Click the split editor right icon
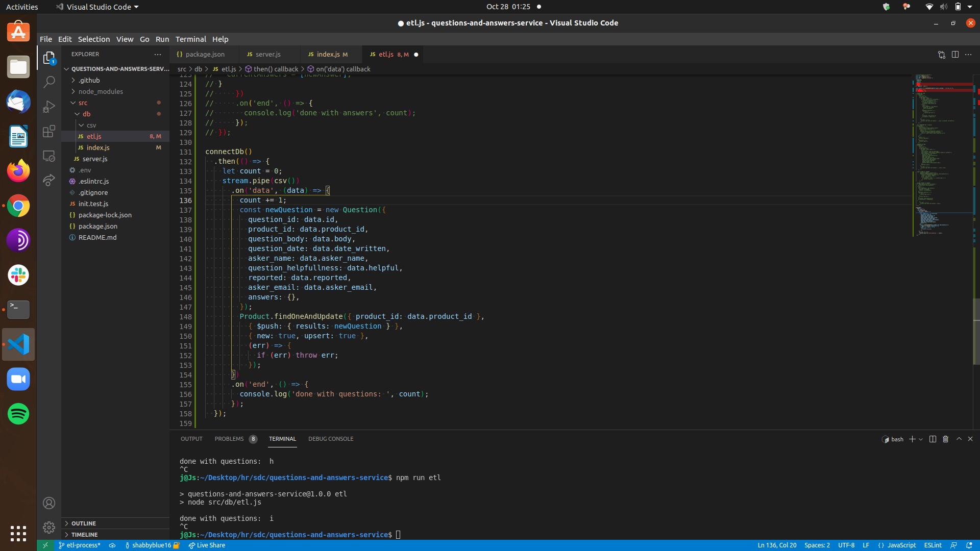The width and height of the screenshot is (980, 551). 955,54
